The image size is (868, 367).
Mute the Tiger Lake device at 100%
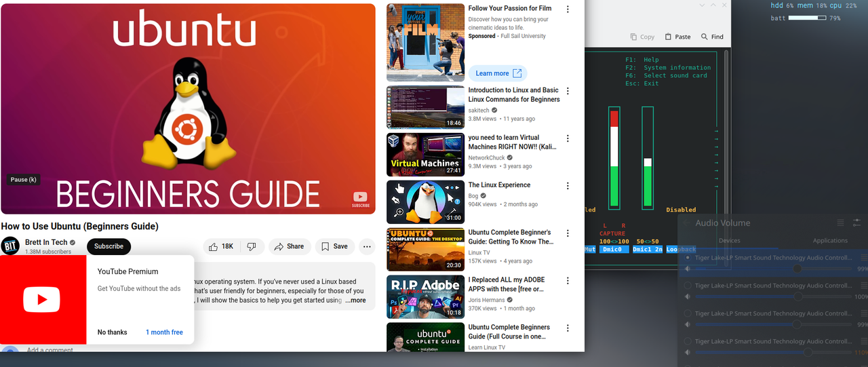pyautogui.click(x=688, y=296)
